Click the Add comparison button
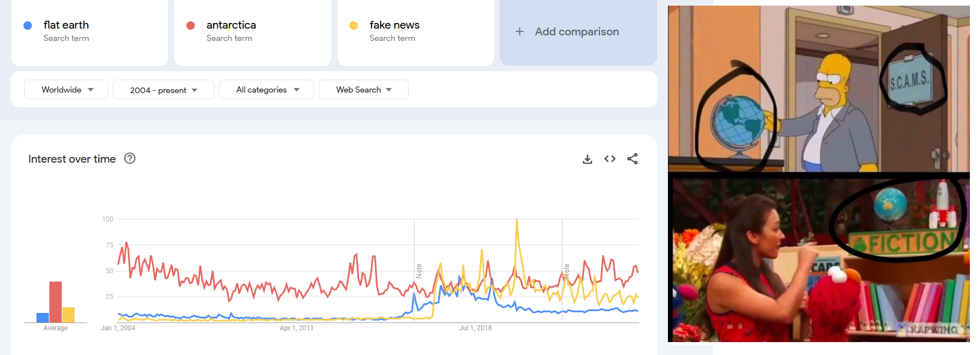This screenshot has height=355, width=980. pos(578,31)
